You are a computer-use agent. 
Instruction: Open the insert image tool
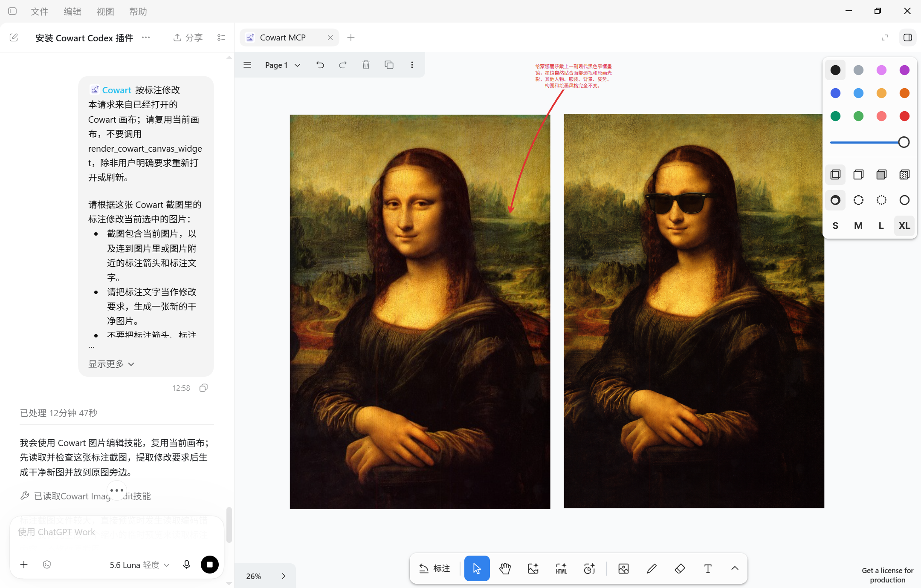[x=623, y=568]
